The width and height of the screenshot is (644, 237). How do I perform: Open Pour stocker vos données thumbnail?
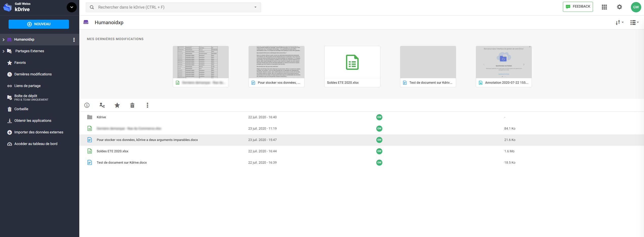pos(277,67)
